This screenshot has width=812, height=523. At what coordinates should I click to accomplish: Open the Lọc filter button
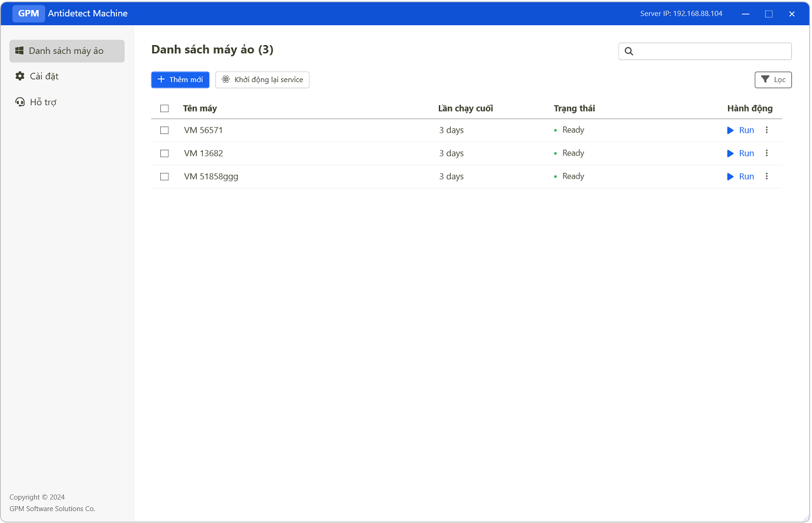[773, 80]
